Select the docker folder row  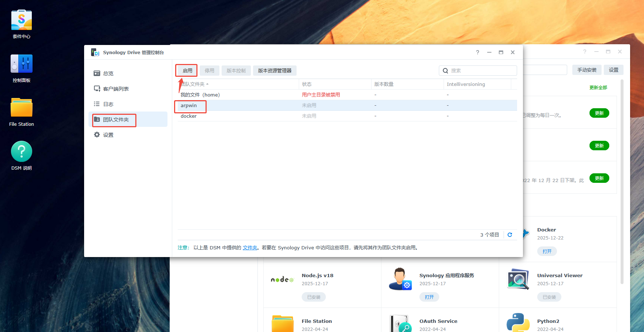coord(189,116)
